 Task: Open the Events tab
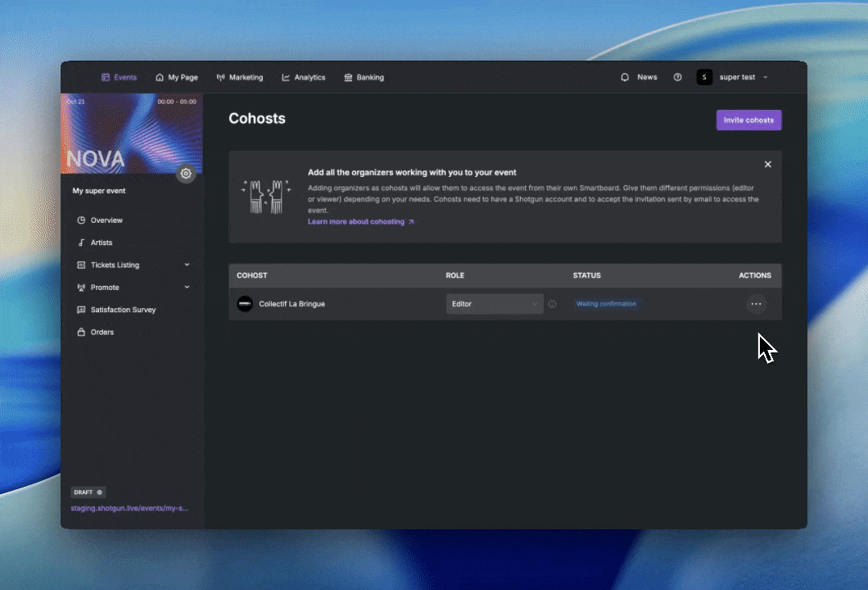(x=119, y=78)
